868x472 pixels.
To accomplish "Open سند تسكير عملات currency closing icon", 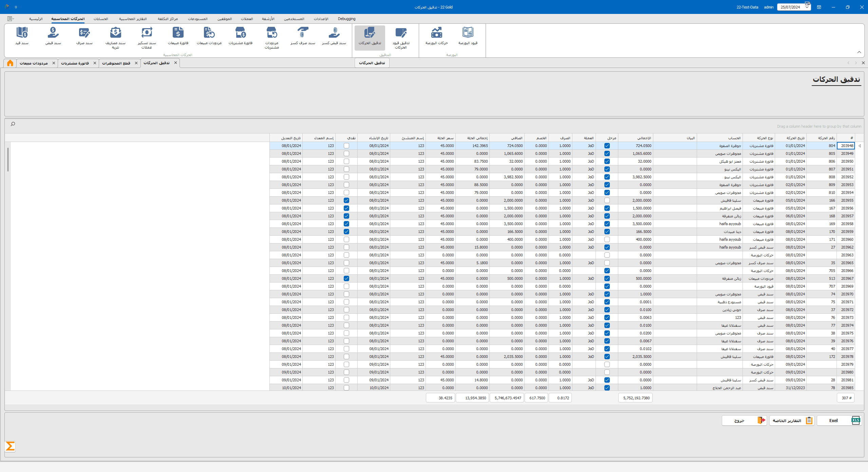I will pos(147,38).
